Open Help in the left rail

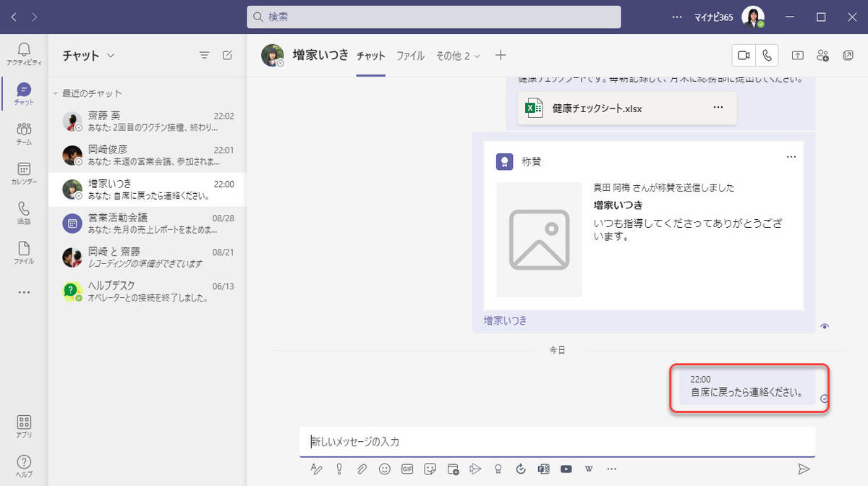coord(24,466)
